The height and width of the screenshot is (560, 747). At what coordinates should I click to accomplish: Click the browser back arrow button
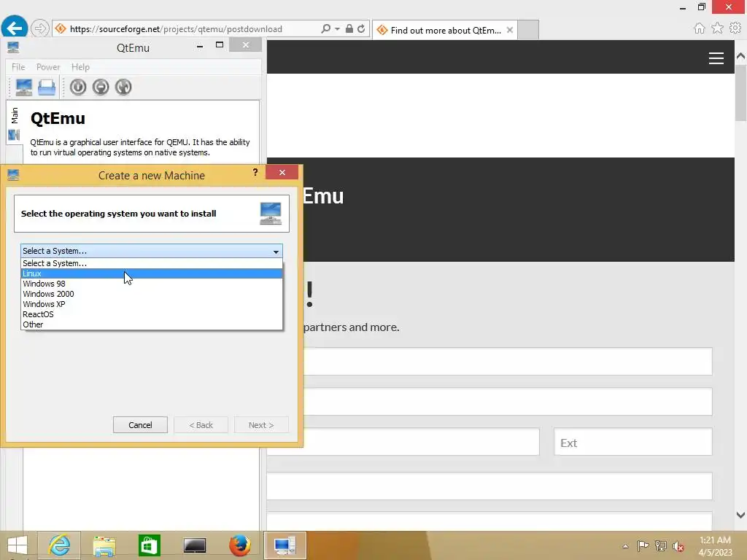coord(15,28)
